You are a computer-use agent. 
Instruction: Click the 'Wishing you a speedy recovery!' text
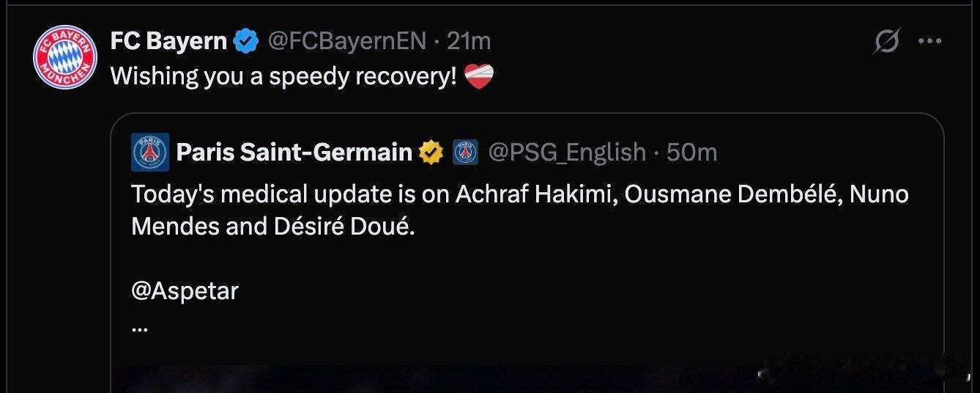point(284,76)
